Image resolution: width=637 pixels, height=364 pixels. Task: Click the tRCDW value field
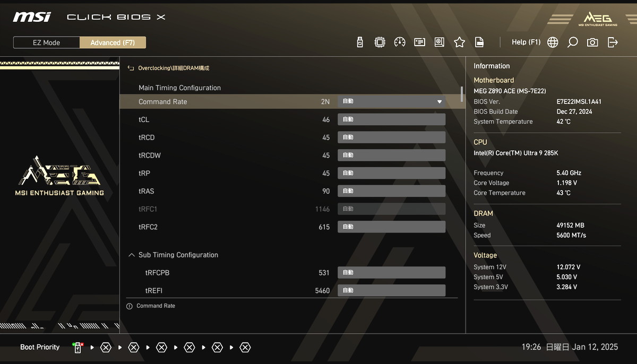click(392, 155)
